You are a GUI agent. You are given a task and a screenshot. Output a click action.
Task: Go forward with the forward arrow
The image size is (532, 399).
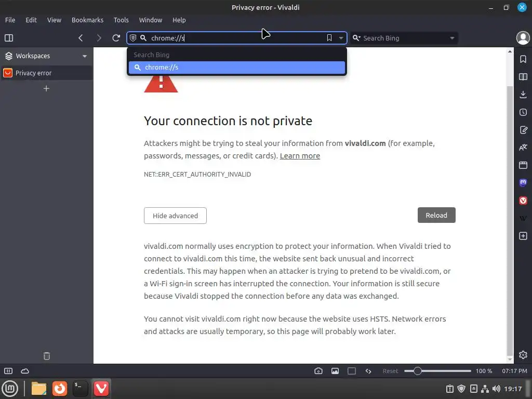(x=99, y=38)
